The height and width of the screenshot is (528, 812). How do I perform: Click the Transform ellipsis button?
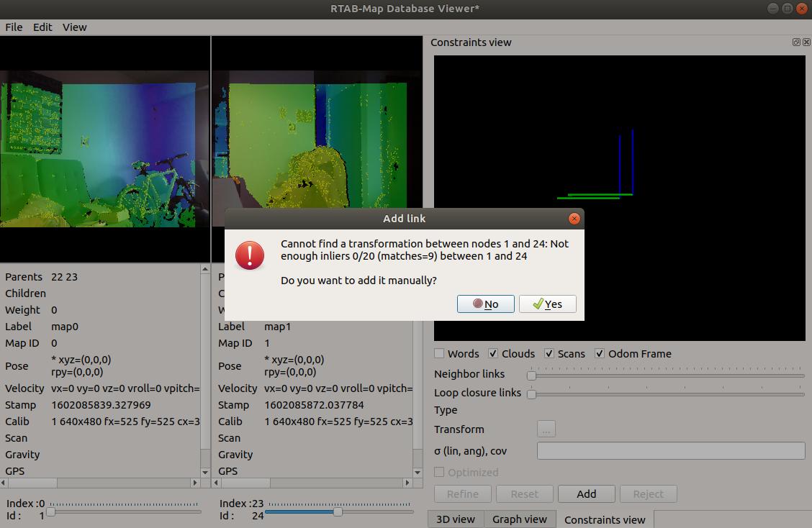click(546, 429)
